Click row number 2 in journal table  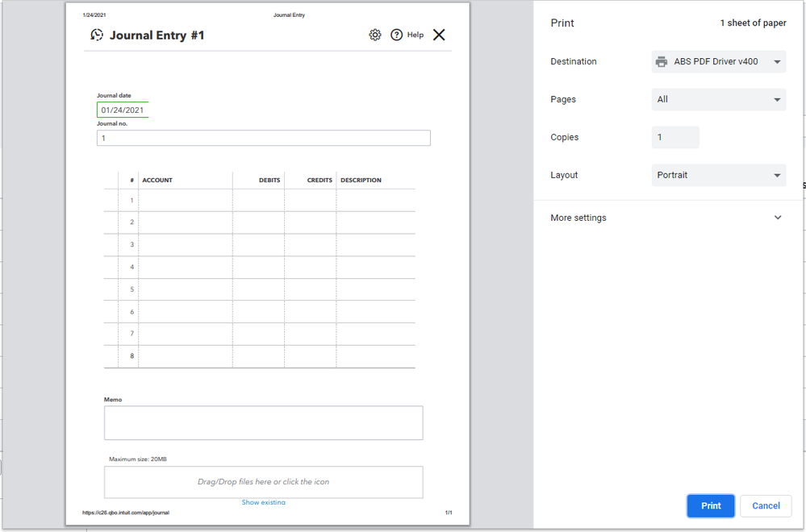coord(132,222)
